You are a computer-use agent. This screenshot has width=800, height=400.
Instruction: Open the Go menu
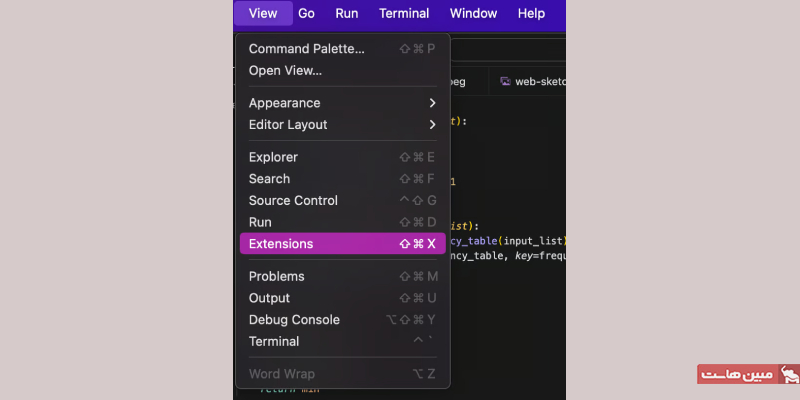click(x=306, y=13)
